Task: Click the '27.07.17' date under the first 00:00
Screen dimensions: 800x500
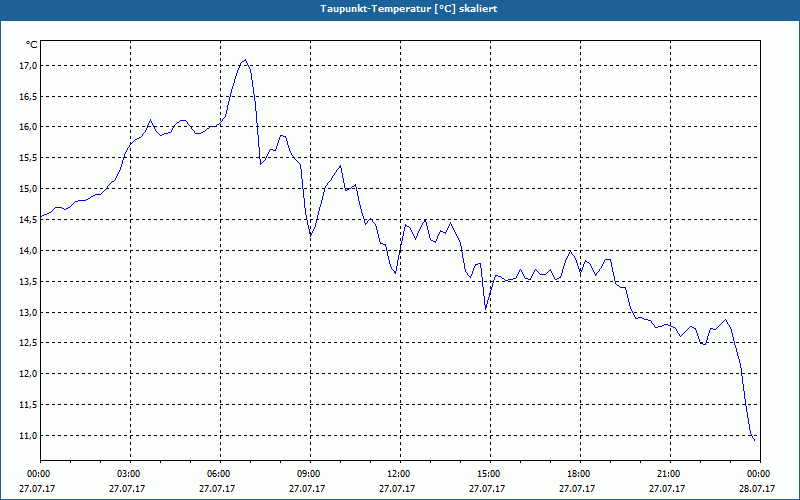Action: [x=37, y=488]
